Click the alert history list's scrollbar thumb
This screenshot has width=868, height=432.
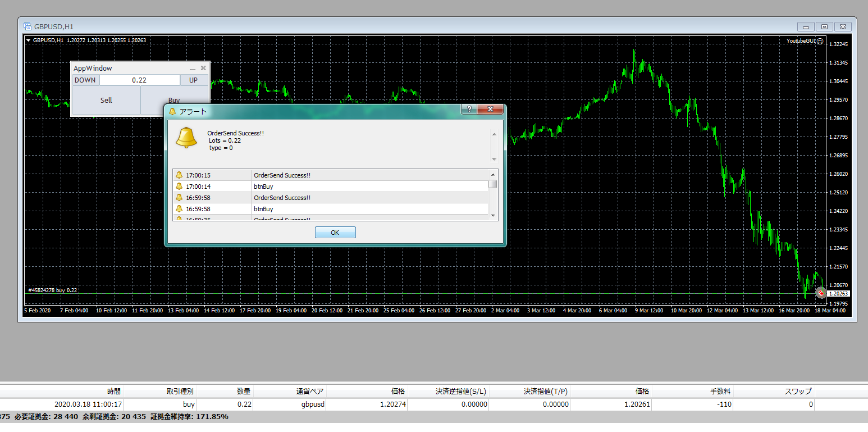[493, 184]
